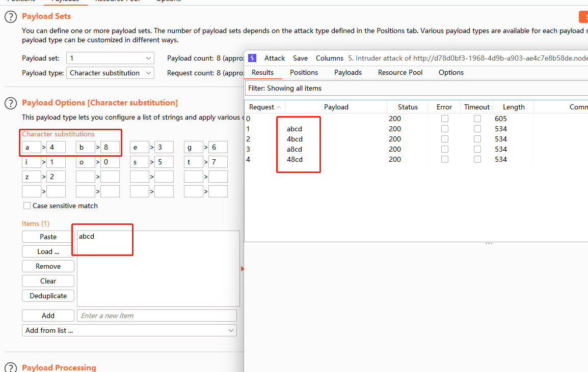Tick Error checkbox for request 4
This screenshot has height=372, width=588.
(445, 159)
